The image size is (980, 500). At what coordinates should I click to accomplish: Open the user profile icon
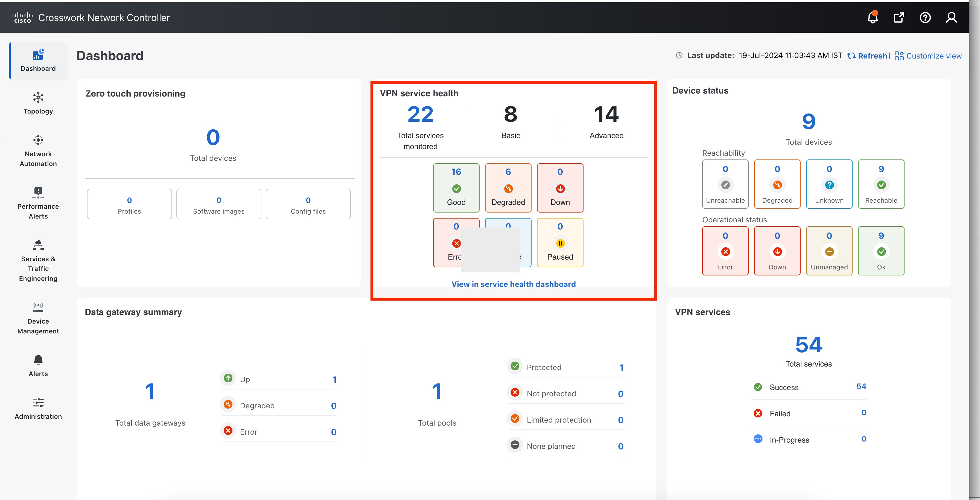click(951, 18)
